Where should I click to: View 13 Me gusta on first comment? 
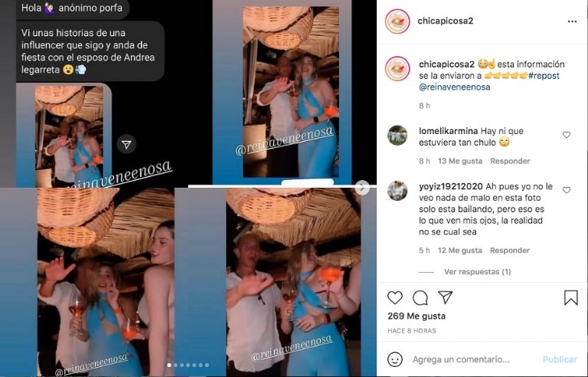click(460, 161)
